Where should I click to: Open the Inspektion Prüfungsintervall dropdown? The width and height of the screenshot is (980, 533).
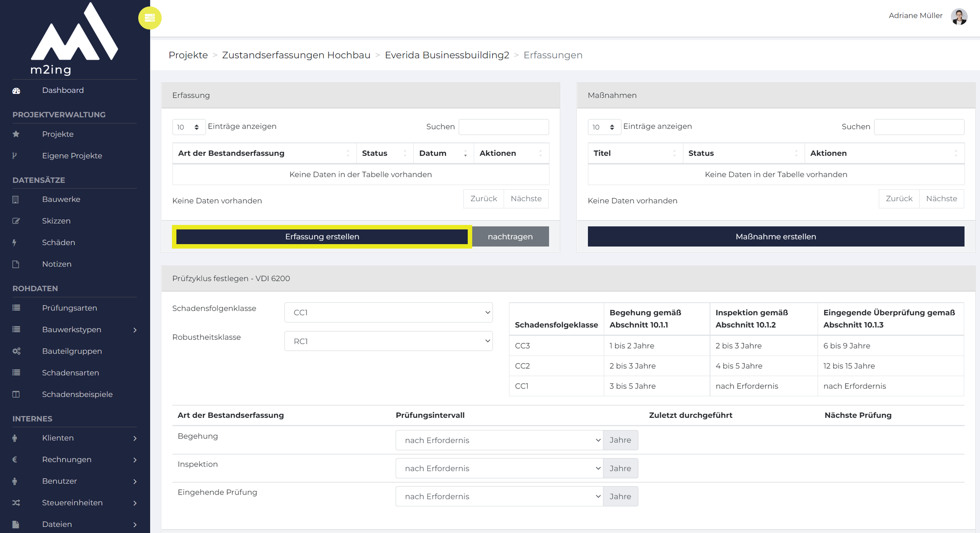pyautogui.click(x=499, y=468)
